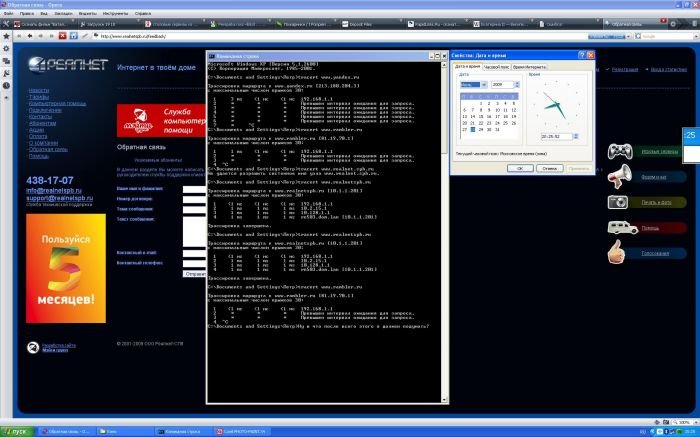This screenshot has height=437, width=700.
Task: Switch to the time zone tab
Action: [495, 66]
